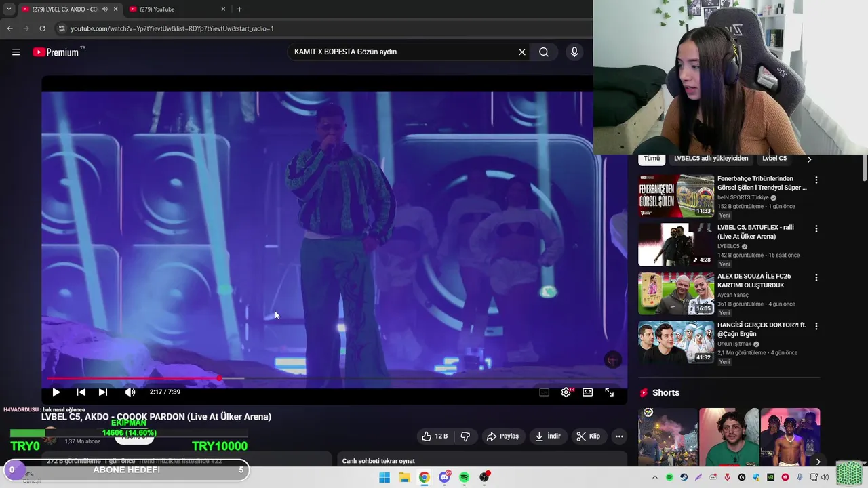
Task: Share the video via Paylaş
Action: (x=502, y=436)
